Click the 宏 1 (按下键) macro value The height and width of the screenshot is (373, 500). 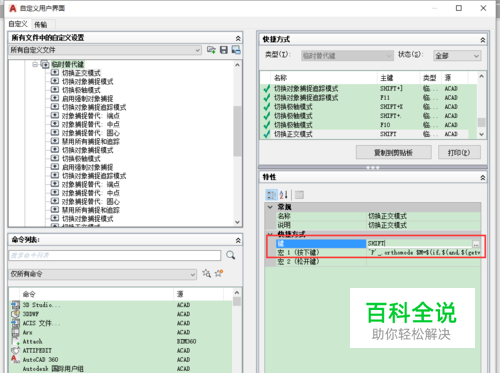pos(423,253)
